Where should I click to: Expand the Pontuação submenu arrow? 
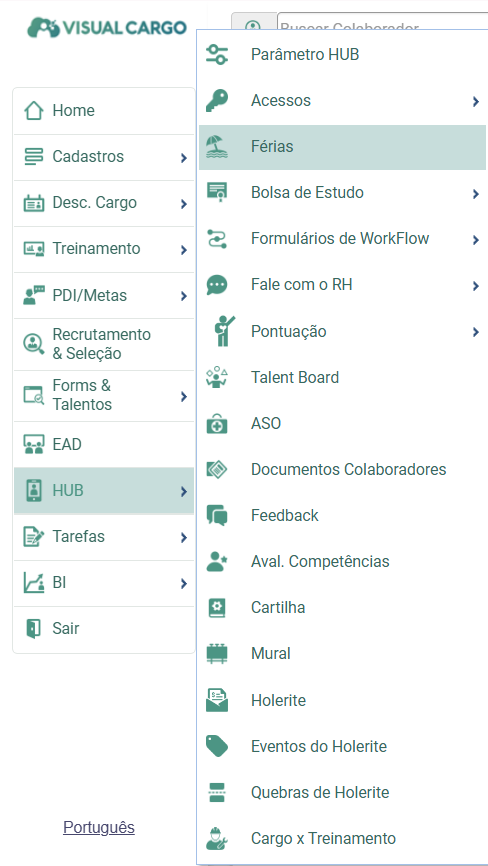pyautogui.click(x=476, y=332)
